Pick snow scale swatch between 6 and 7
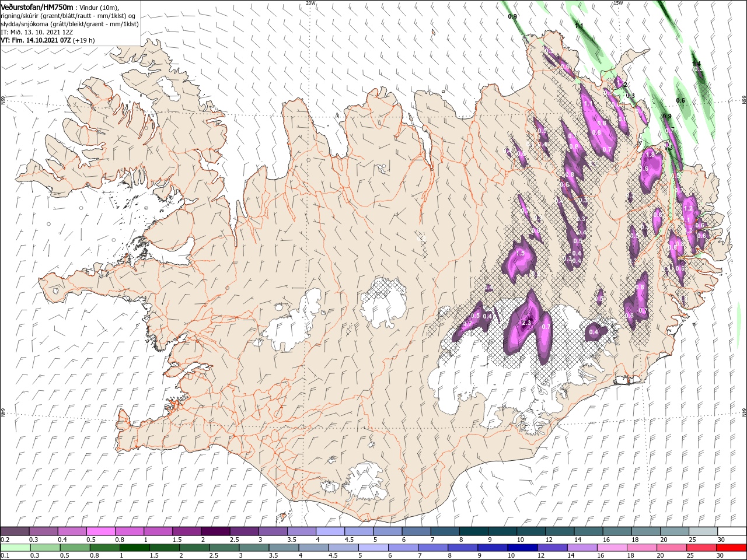 (416, 531)
